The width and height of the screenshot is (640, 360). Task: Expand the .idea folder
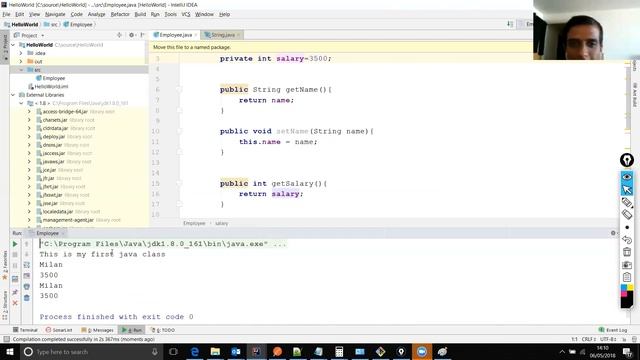[x=21, y=53]
